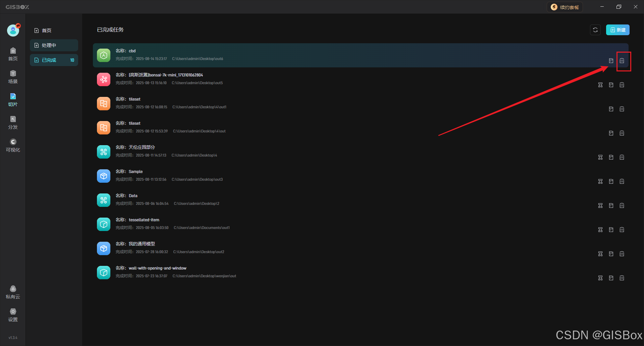Click the name 天伦庄园部分
Screen dimensions: 644x346
[x=142, y=147]
